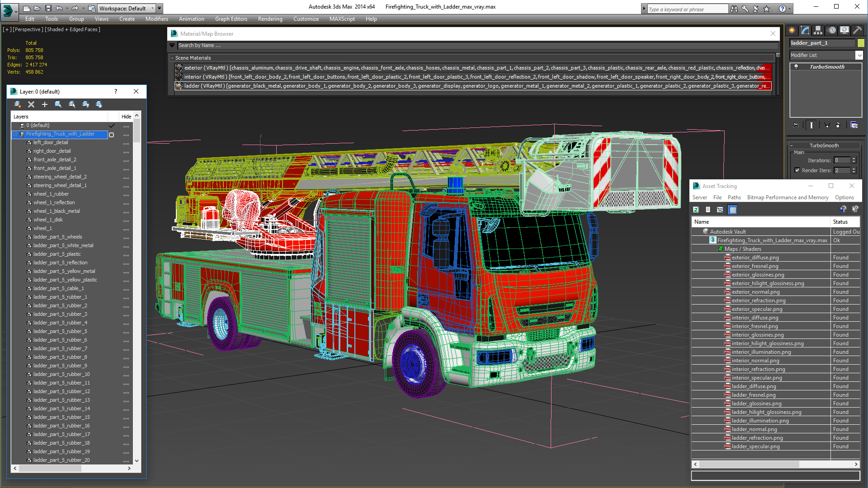The height and width of the screenshot is (488, 868).
Task: Click the Set Project Folder icon
Action: tap(92, 8)
